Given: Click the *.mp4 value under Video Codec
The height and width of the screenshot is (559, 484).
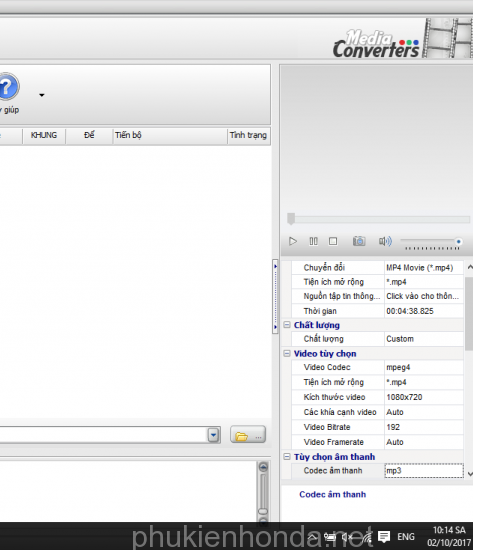Looking at the screenshot, I should [x=424, y=383].
